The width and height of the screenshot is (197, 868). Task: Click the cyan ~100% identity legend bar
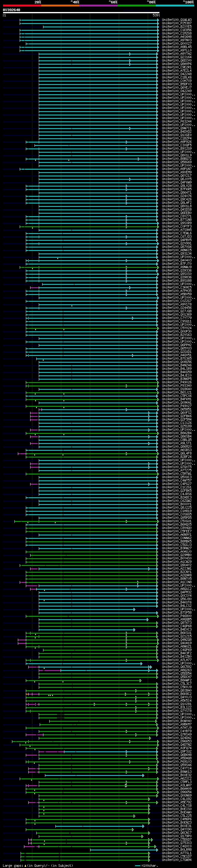pyautogui.click(x=175, y=6)
